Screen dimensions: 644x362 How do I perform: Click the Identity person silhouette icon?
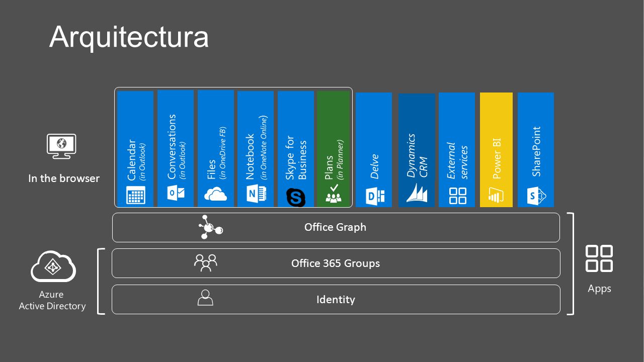click(205, 298)
